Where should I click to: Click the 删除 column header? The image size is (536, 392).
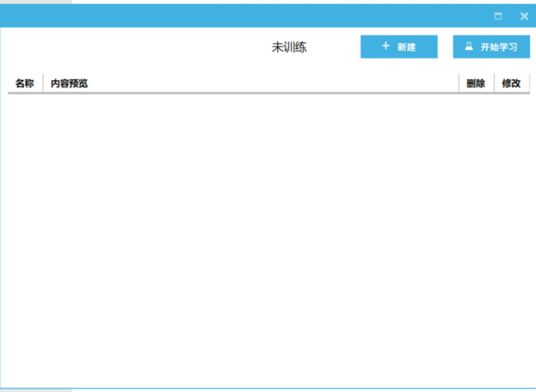click(476, 83)
